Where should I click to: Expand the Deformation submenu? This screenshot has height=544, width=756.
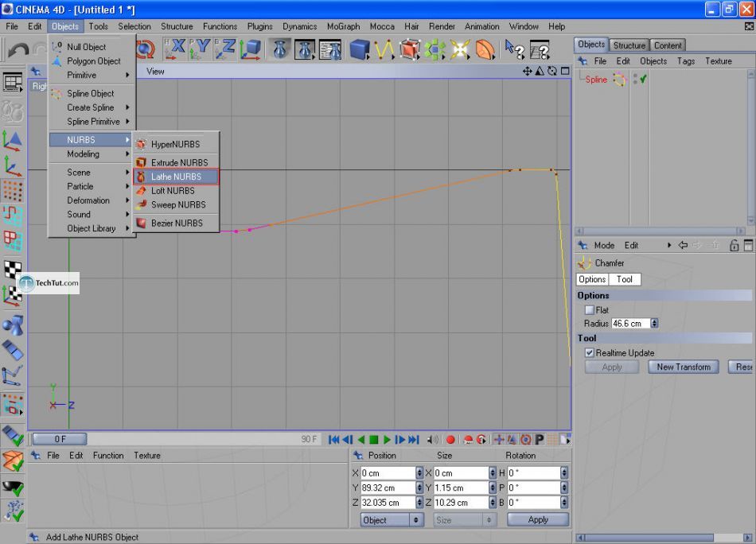coord(92,200)
